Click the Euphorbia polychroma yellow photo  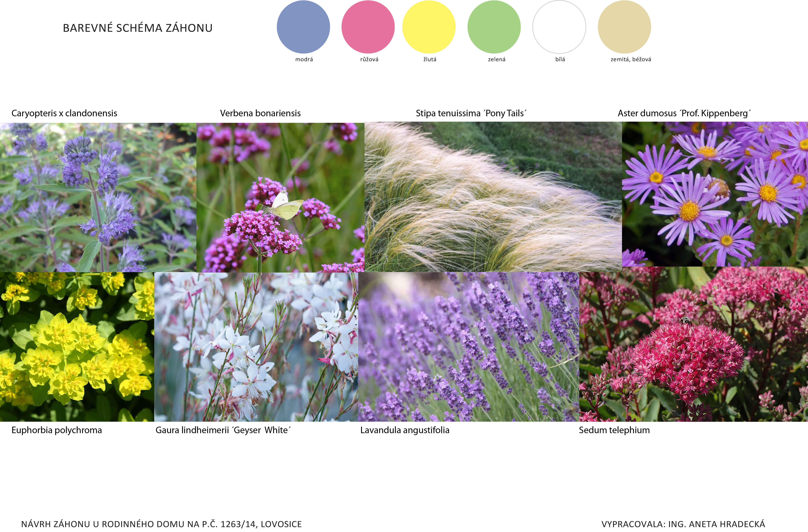coord(77,347)
